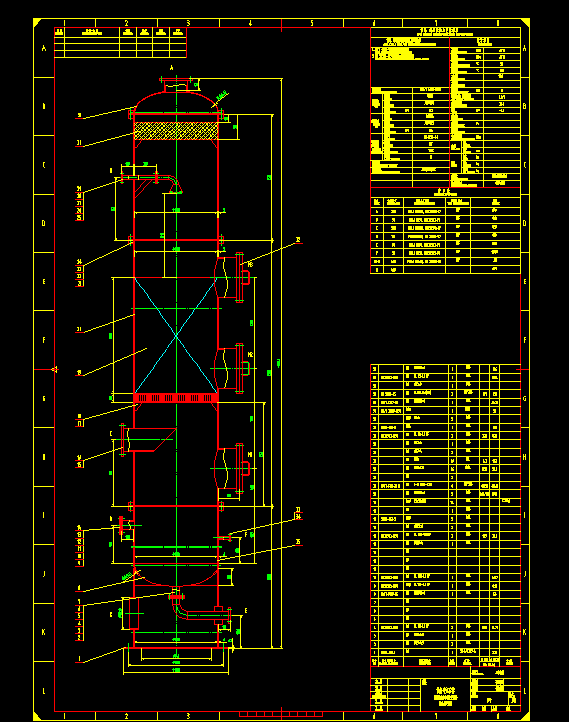Image resolution: width=569 pixels, height=722 pixels.
Task: Click nozzle label E beside the bottom outlet pipe
Action: (246, 611)
